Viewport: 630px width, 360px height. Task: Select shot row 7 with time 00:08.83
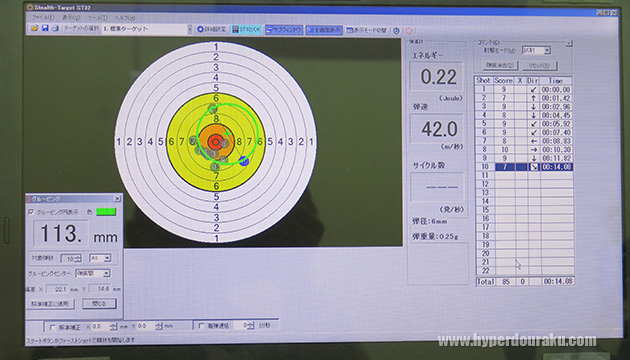[524, 141]
